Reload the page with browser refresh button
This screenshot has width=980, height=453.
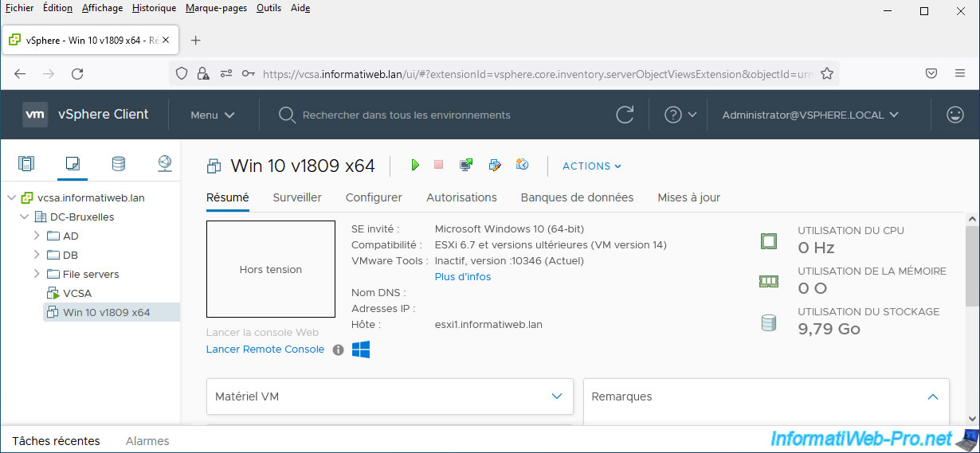pyautogui.click(x=77, y=73)
